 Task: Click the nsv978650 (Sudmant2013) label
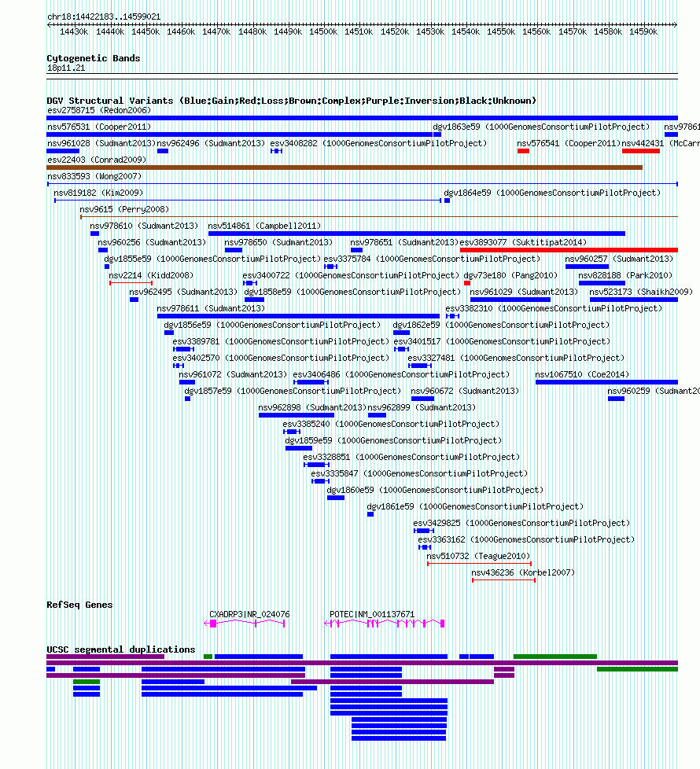pos(278,243)
